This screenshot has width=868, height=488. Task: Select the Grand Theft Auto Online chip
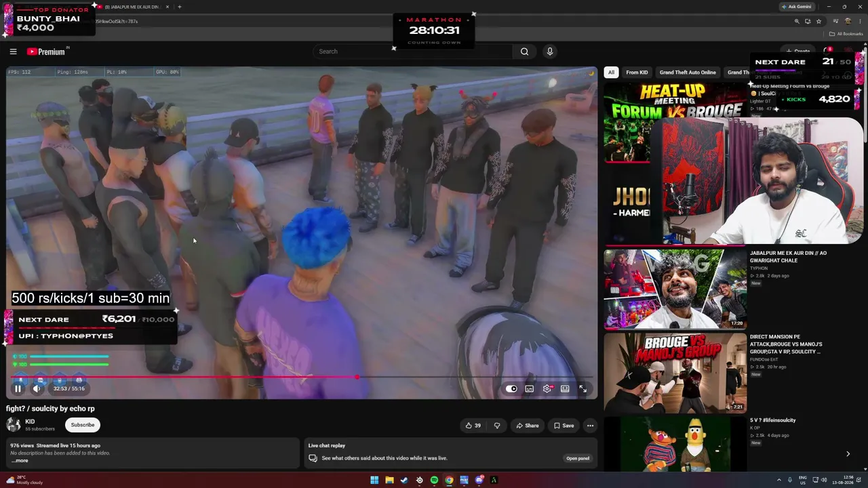688,73
